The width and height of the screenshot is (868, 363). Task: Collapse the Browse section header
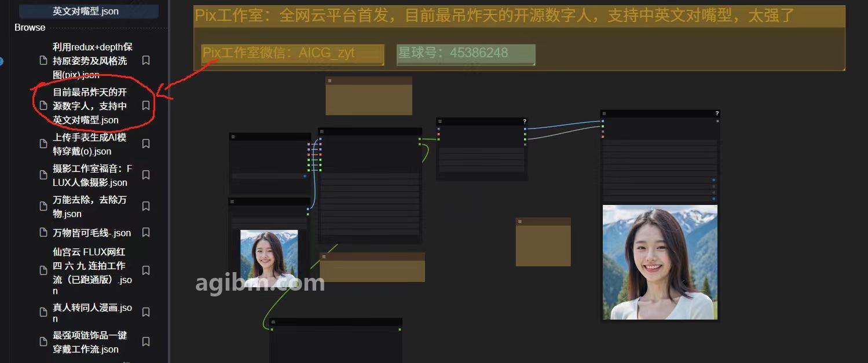coord(30,27)
